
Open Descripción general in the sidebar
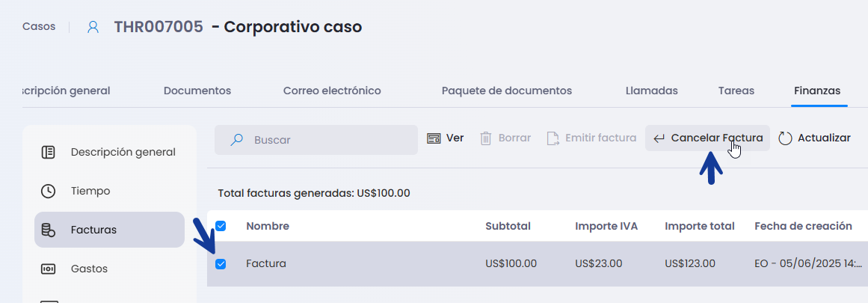(110, 152)
